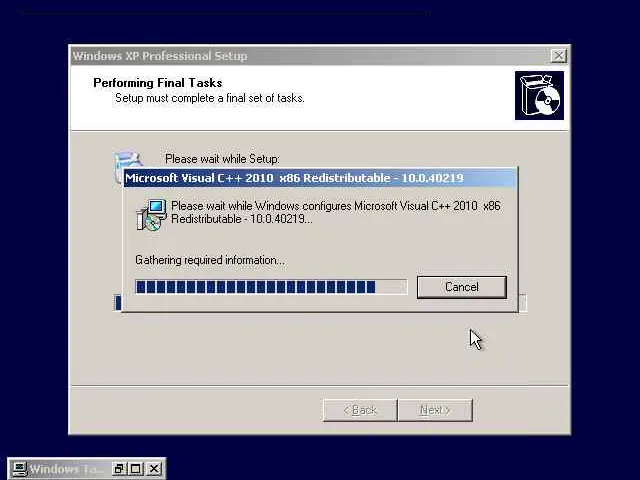
Task: Click the partially hidden setup icon behind the dialog
Action: coord(127,160)
